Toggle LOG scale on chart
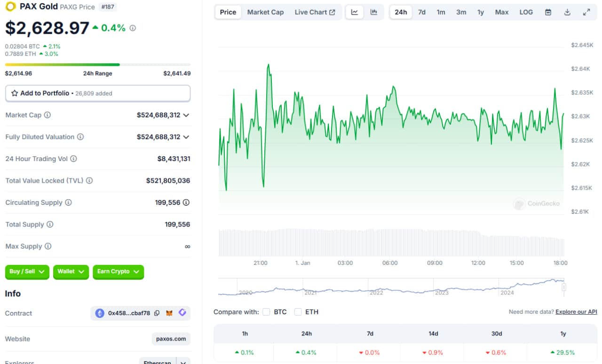Screen dimensions: 602x364 click(x=526, y=12)
